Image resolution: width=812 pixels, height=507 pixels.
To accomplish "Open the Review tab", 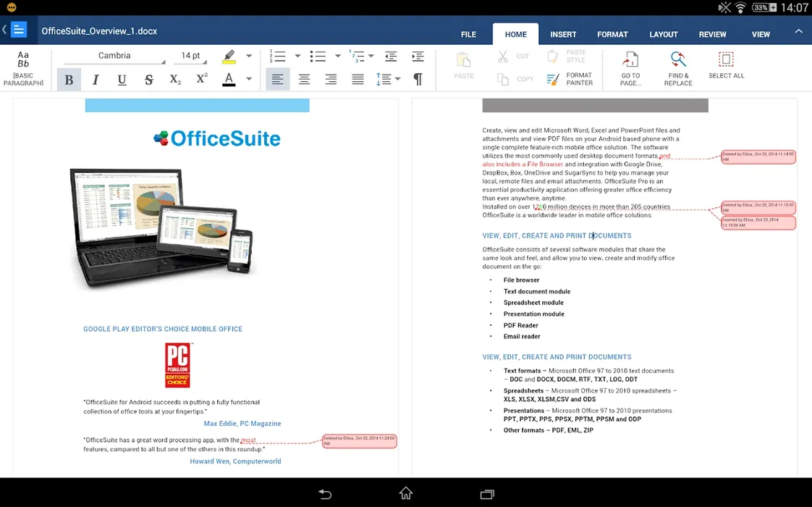I will click(712, 34).
